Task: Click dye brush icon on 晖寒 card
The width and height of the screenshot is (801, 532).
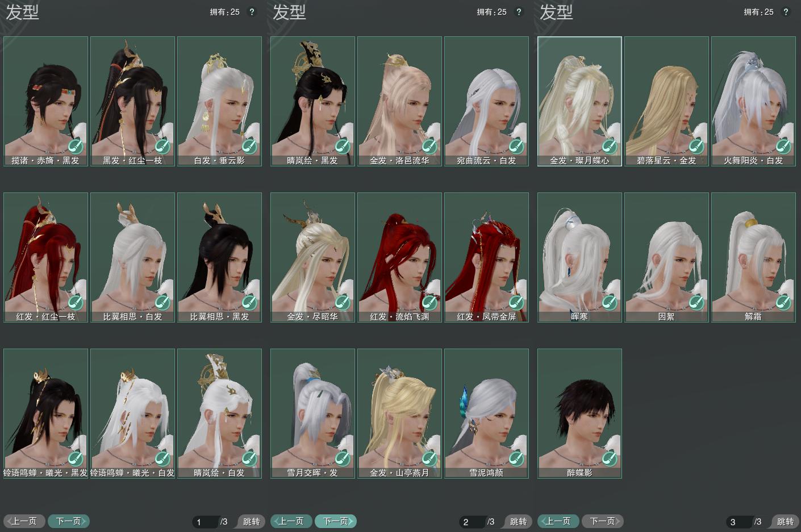Action: point(610,302)
